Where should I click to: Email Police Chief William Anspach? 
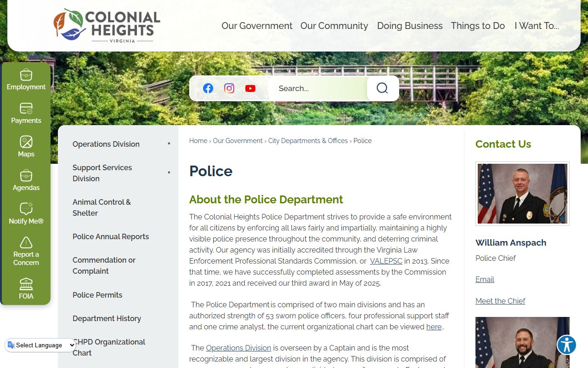click(x=485, y=279)
